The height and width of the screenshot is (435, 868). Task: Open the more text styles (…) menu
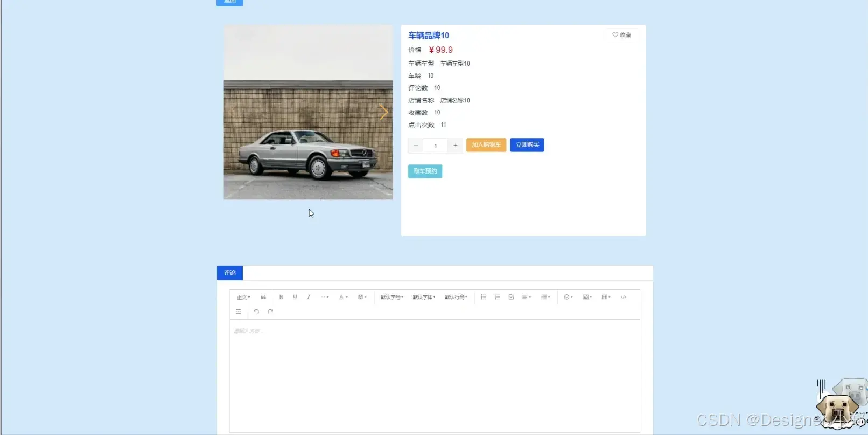click(324, 297)
